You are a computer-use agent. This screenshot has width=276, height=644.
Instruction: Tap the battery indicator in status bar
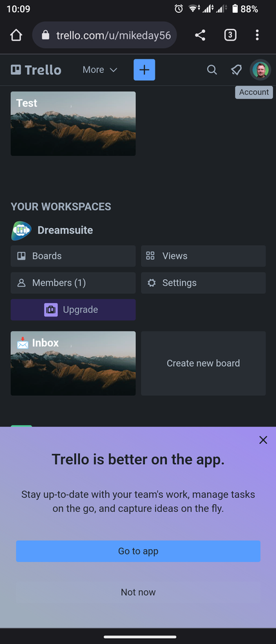235,8
